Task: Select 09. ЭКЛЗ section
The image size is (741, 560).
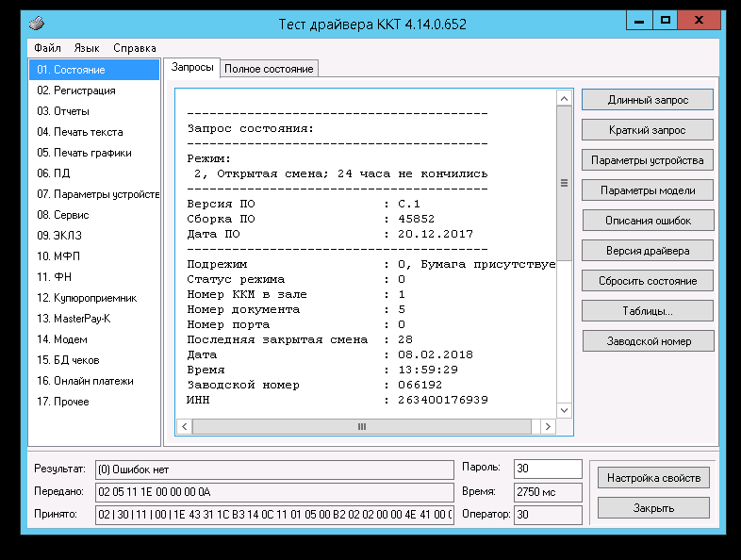Action: pos(94,236)
